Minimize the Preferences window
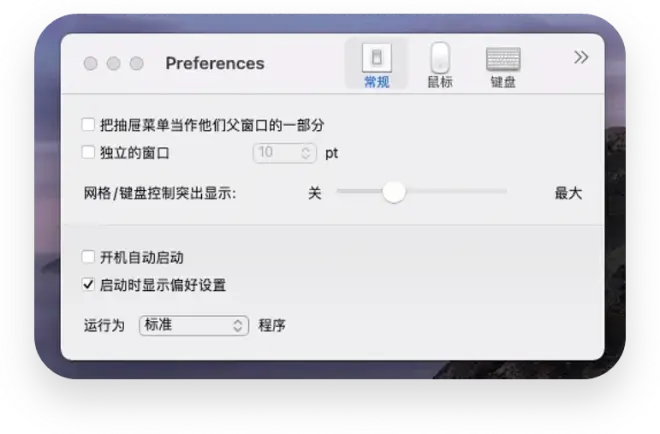This screenshot has width=660, height=434. pyautogui.click(x=113, y=64)
